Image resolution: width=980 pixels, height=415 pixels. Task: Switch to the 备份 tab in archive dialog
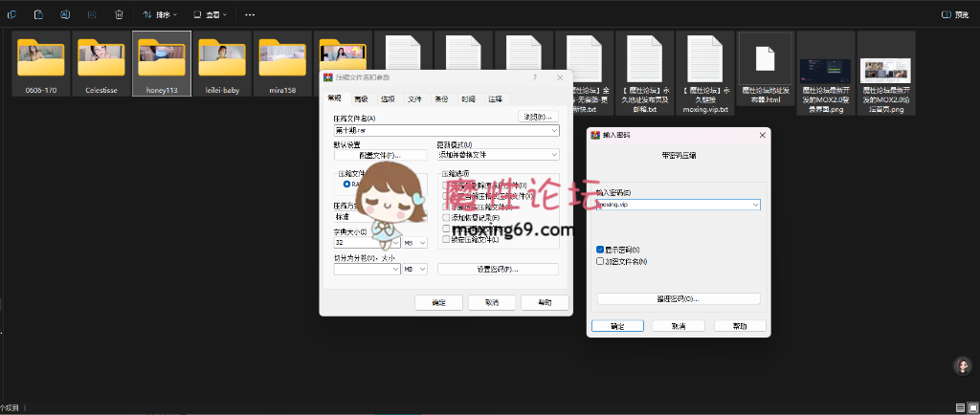(442, 98)
